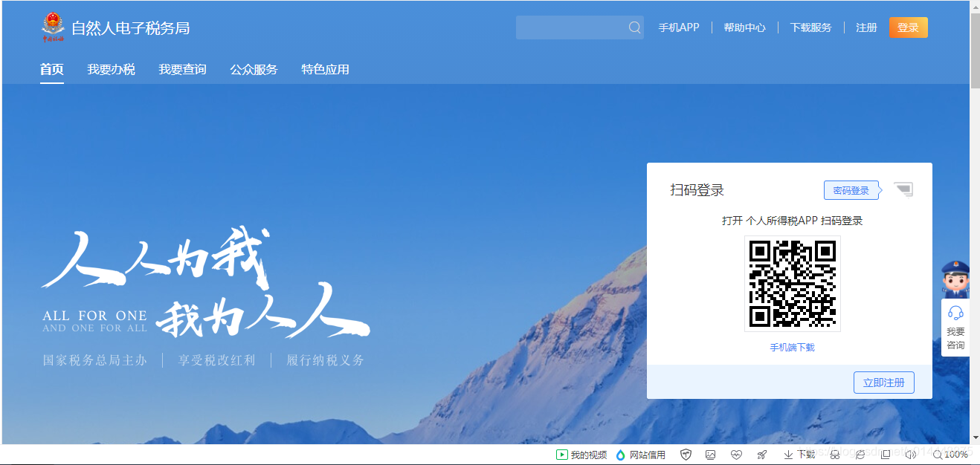Open the 特色应用 menu
The width and height of the screenshot is (980, 465).
pyautogui.click(x=325, y=69)
